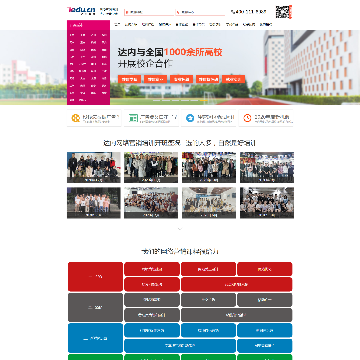Select last item in top navigation bar
This screenshot has height=360, width=360.
pyautogui.click(x=266, y=24)
